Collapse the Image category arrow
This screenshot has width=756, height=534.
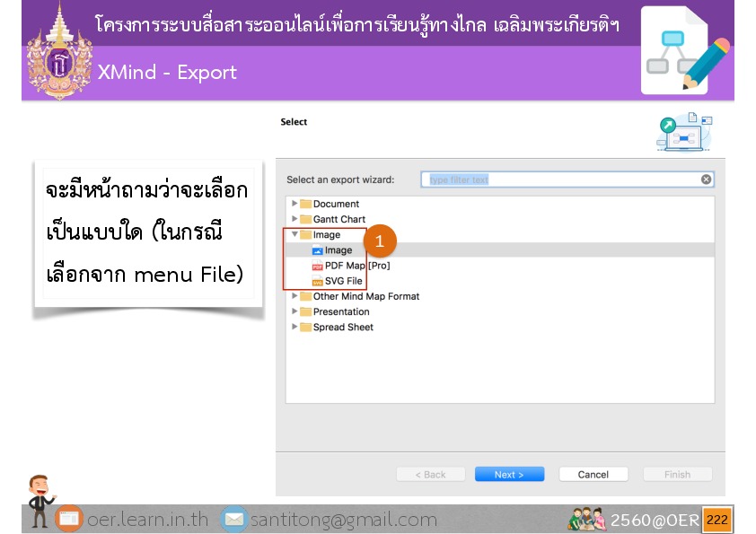point(294,234)
